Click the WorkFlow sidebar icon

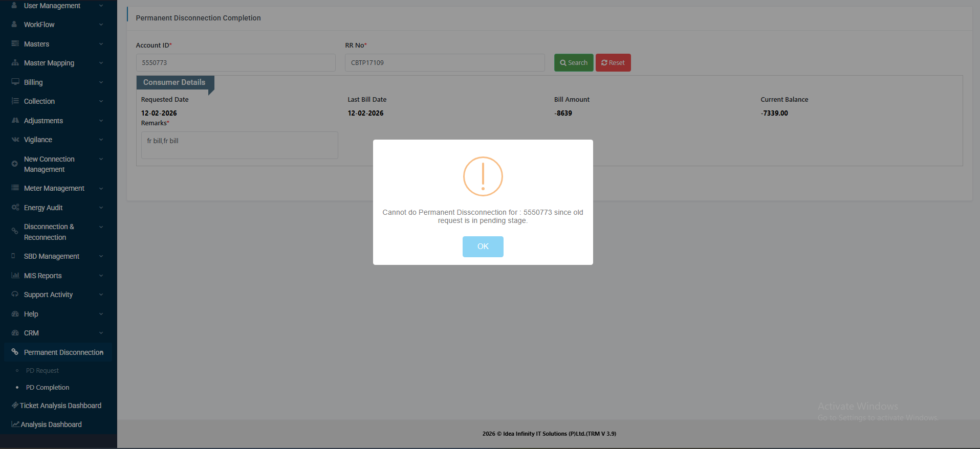pos(14,24)
